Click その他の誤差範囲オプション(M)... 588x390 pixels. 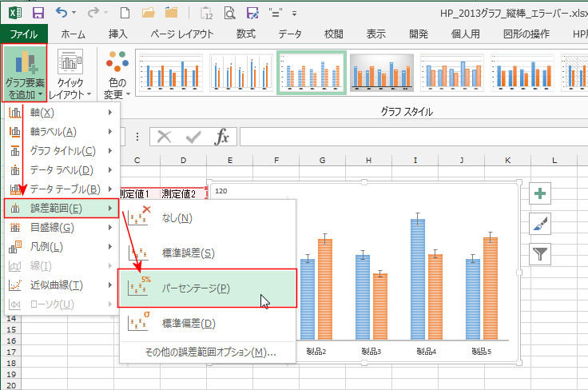coord(210,352)
